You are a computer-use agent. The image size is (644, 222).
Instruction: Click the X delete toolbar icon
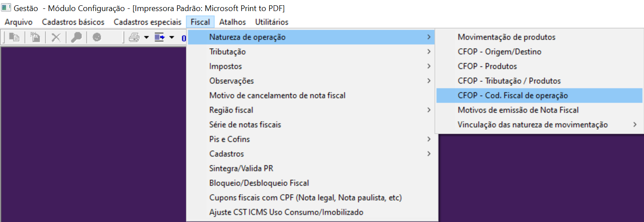(56, 38)
